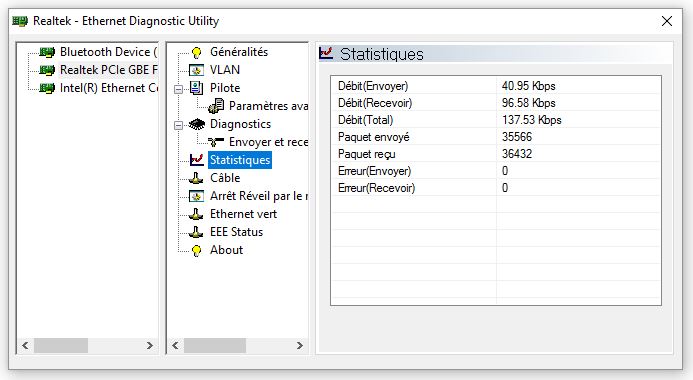
Task: Click the Bluetooth Device adapter icon
Action: point(47,52)
